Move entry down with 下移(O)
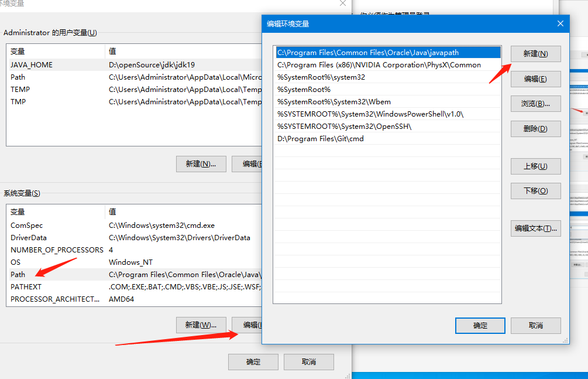This screenshot has width=588, height=379. click(535, 191)
